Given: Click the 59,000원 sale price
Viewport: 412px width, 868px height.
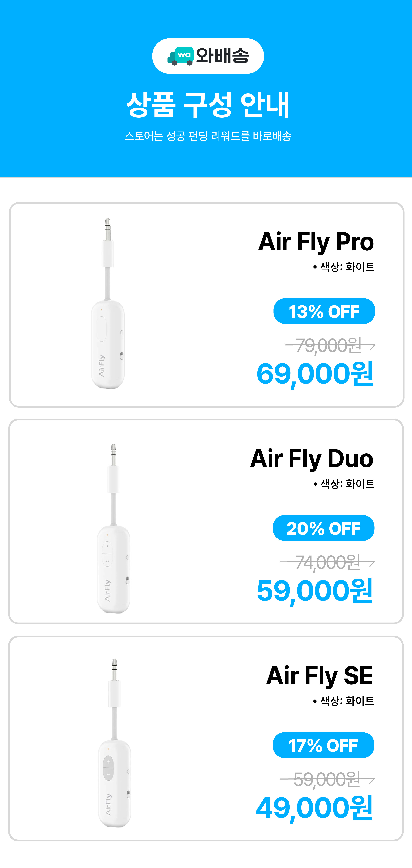Looking at the screenshot, I should [315, 590].
